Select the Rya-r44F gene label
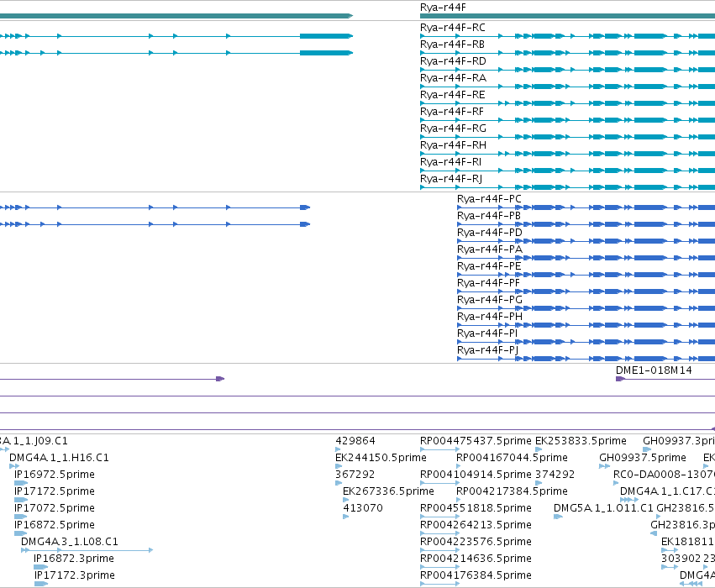The image size is (715, 588). coord(443,8)
